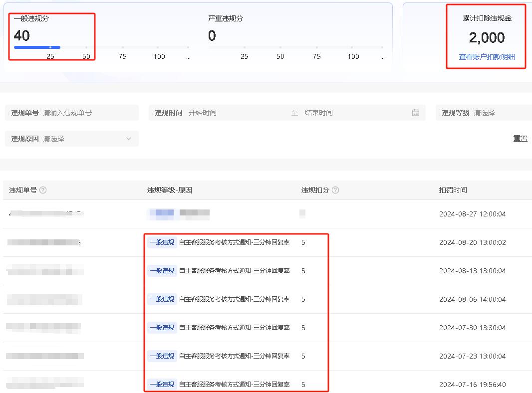
Task: Open calendar icon in 违规时间 date range field
Action: click(416, 113)
